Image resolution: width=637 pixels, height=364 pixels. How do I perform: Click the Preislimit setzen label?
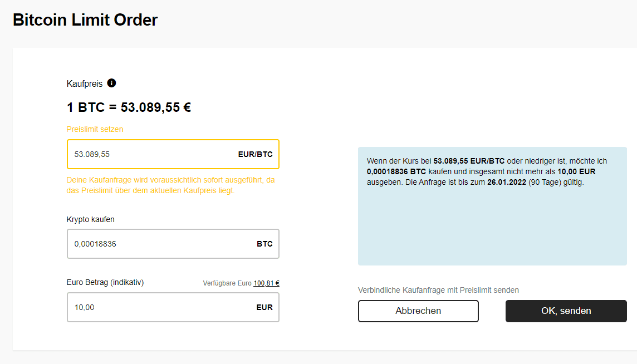coord(95,129)
